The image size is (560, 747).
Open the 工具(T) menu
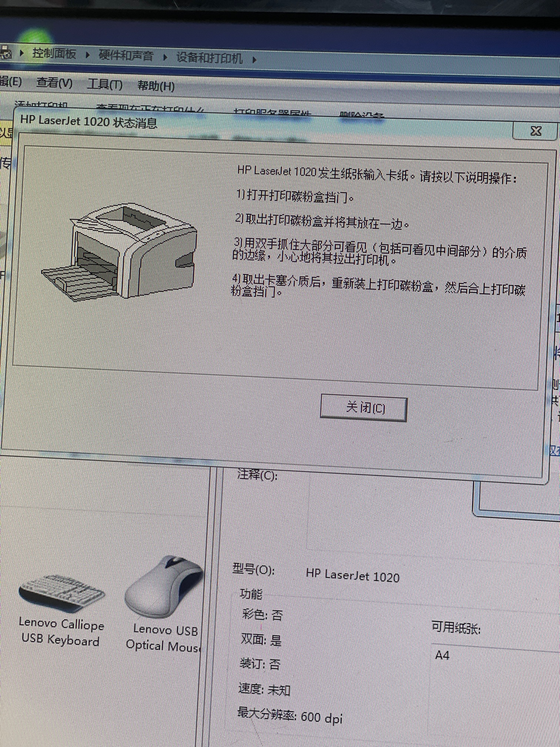105,85
